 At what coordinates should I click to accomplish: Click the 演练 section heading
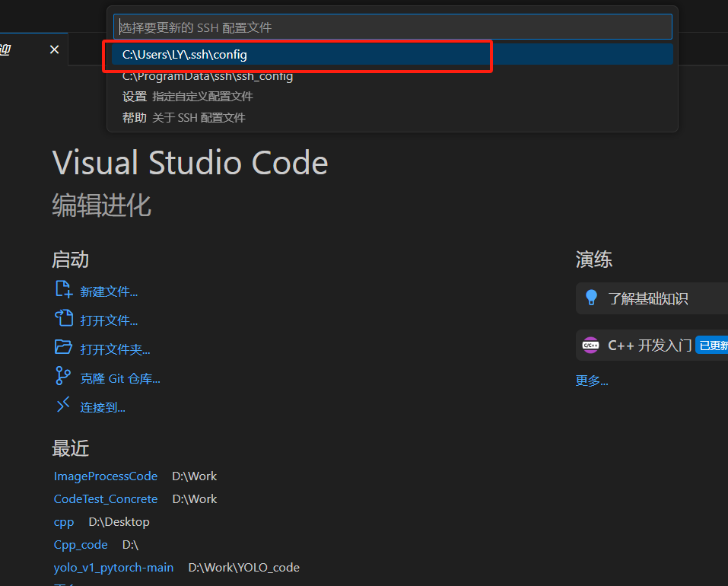pos(594,260)
